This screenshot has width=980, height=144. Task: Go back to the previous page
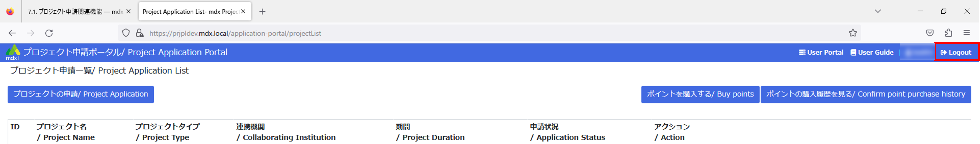(x=12, y=33)
